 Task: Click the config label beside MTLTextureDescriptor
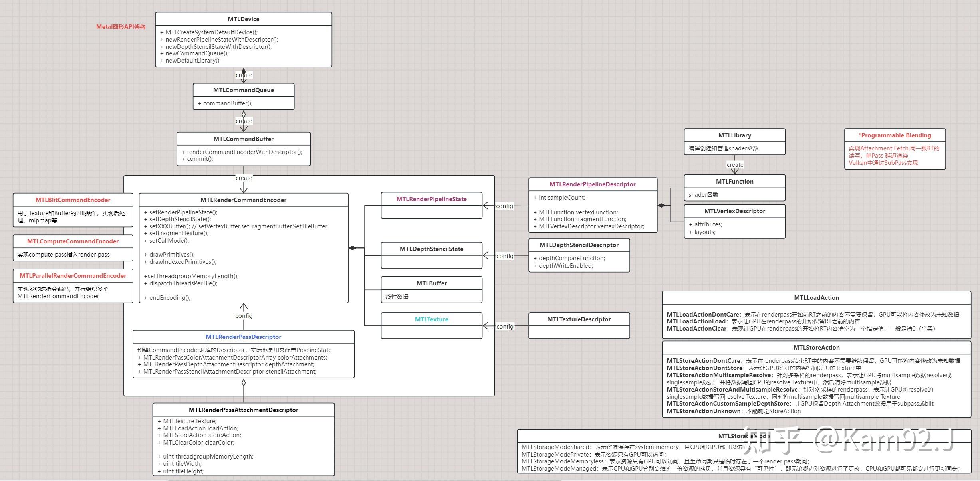pyautogui.click(x=505, y=326)
